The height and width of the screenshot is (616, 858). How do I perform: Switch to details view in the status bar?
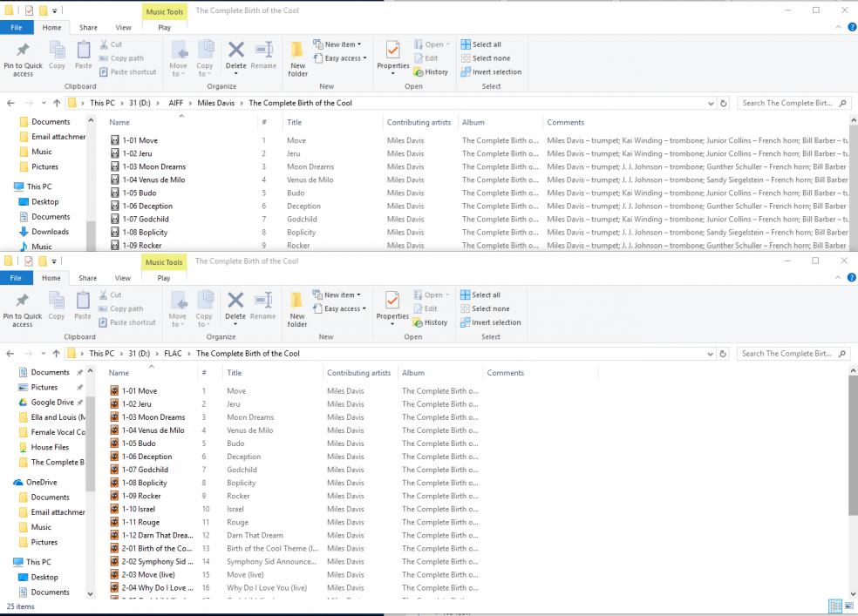(x=834, y=606)
